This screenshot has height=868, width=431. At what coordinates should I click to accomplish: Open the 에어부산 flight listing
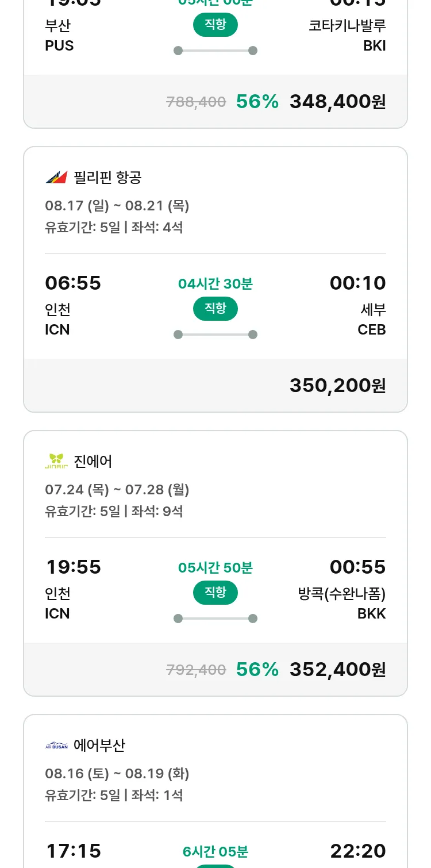pyautogui.click(x=99, y=746)
